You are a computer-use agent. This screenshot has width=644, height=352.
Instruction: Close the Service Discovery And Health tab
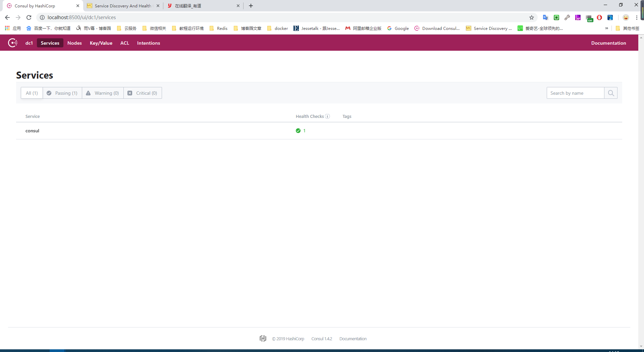(x=158, y=6)
